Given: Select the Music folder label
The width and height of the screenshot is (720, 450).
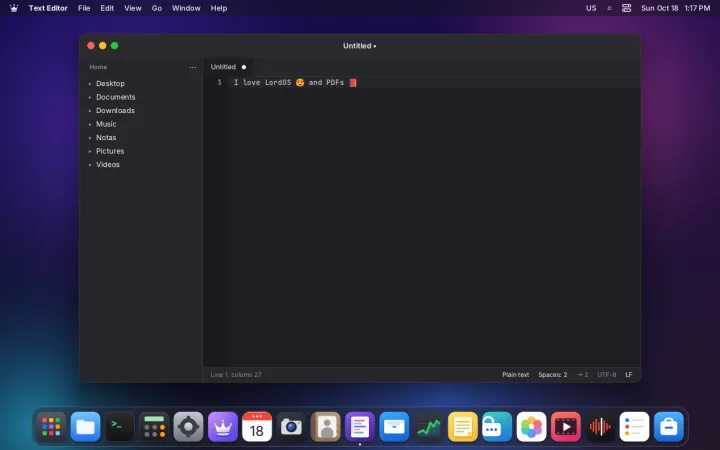Looking at the screenshot, I should coord(106,124).
